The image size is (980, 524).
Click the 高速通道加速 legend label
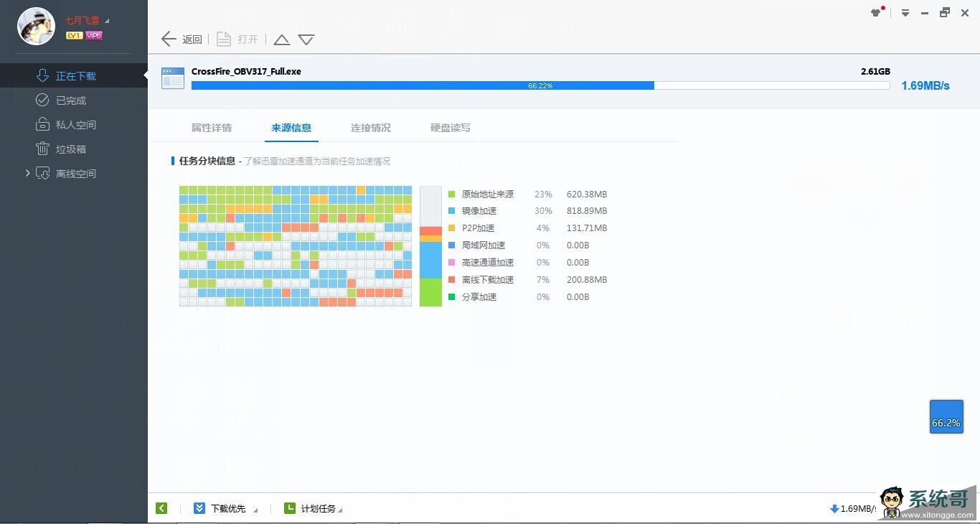[x=488, y=263]
